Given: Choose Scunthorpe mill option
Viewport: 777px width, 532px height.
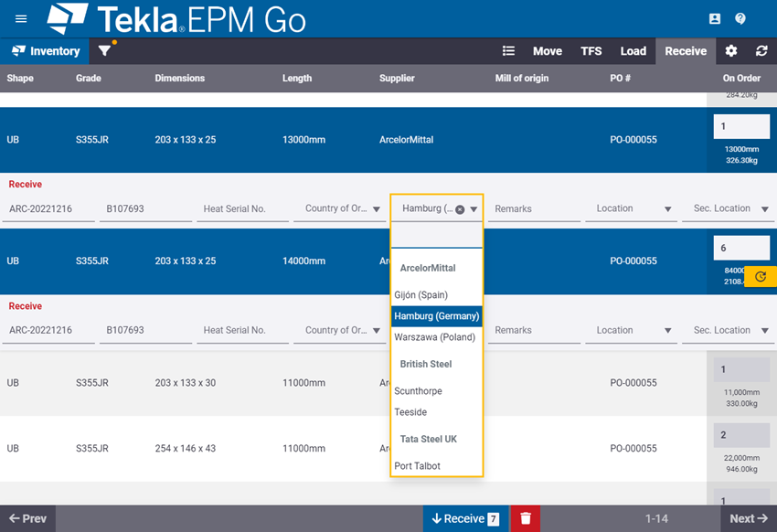Looking at the screenshot, I should click(437, 391).
